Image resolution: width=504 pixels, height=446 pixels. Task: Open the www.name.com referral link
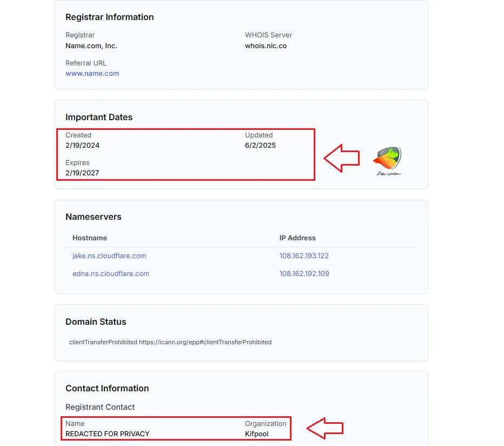click(x=92, y=74)
